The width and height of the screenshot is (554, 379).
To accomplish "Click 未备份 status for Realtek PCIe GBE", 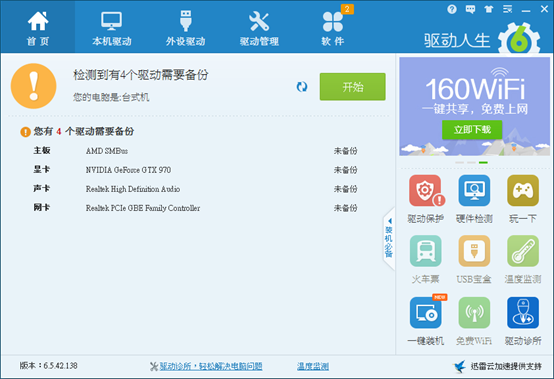I will (346, 208).
